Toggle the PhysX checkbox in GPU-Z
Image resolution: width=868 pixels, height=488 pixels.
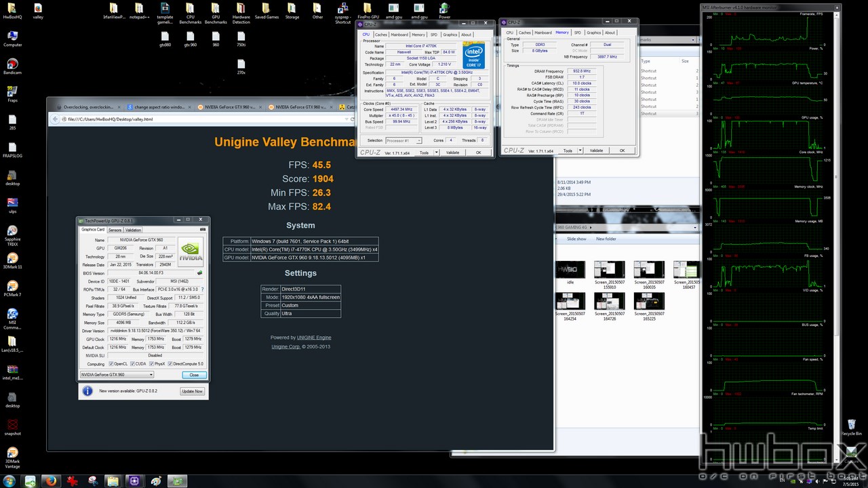(x=151, y=364)
